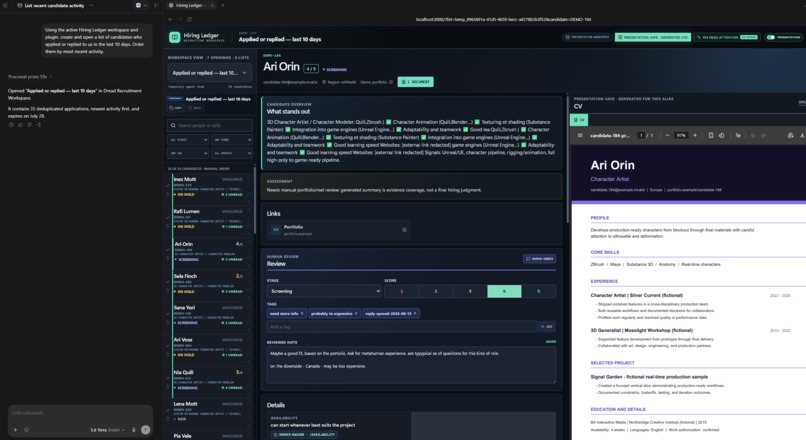This screenshot has width=806, height=440.
Task: Click the info icon next to Demo portfolio
Action: 391,82
